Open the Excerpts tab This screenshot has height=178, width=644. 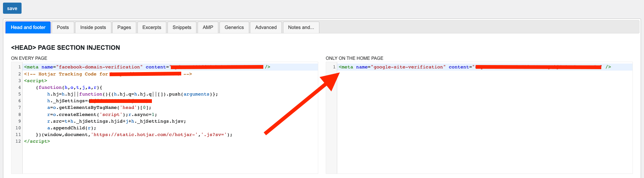[152, 27]
